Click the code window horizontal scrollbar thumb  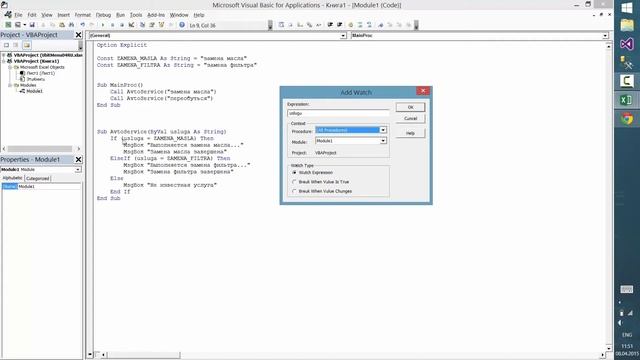[x=143, y=355]
